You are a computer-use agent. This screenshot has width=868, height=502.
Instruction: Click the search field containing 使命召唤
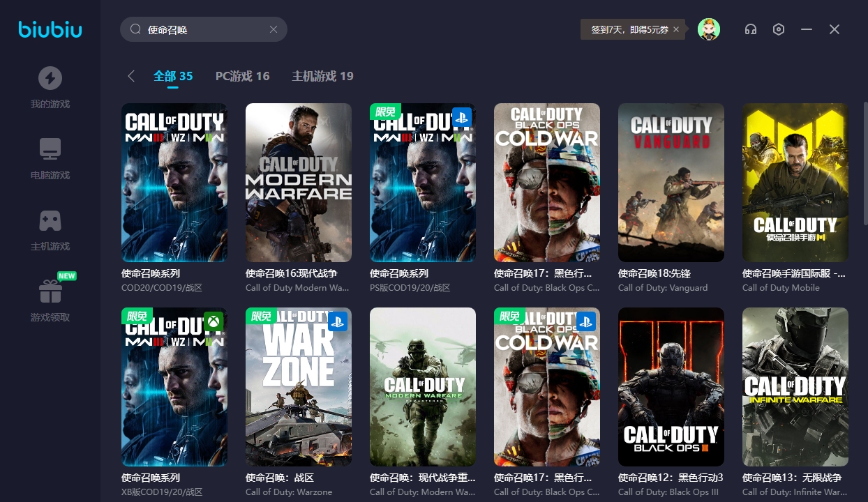pyautogui.click(x=202, y=29)
